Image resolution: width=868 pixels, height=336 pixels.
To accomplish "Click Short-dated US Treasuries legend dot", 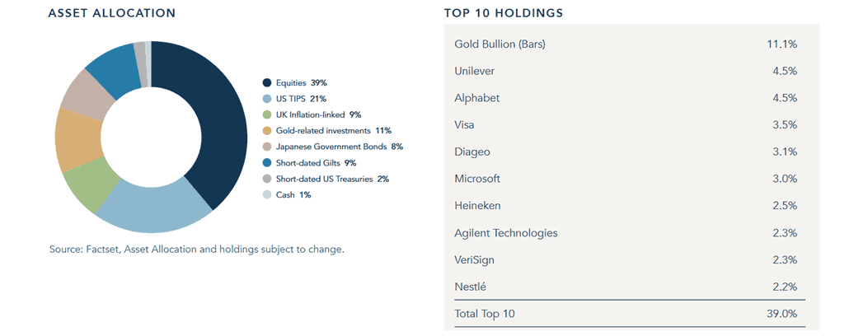I will click(x=267, y=179).
